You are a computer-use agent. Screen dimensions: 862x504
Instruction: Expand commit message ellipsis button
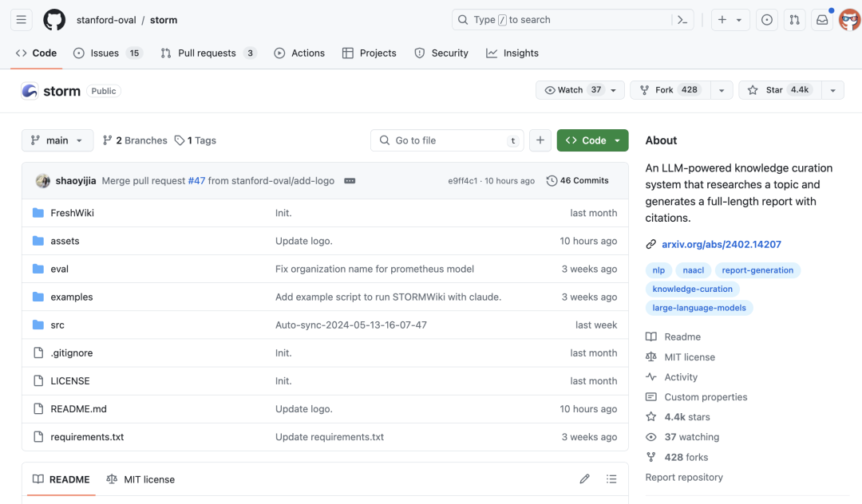[x=350, y=181]
